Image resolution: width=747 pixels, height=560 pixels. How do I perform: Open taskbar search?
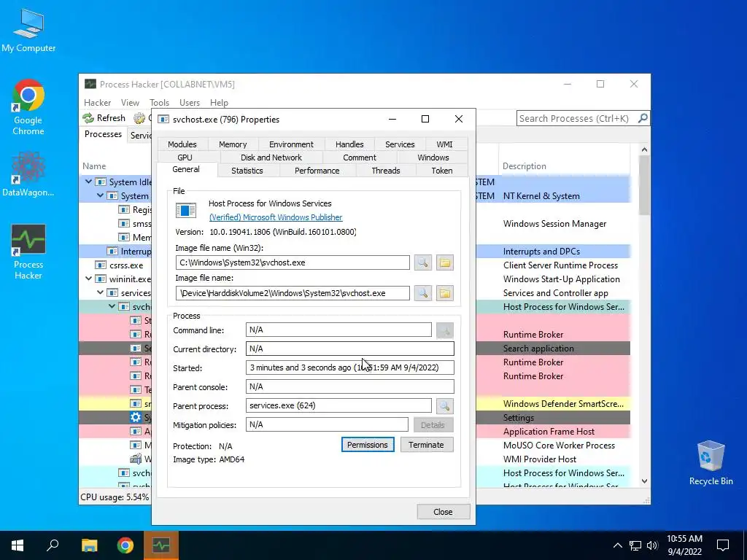click(53, 545)
